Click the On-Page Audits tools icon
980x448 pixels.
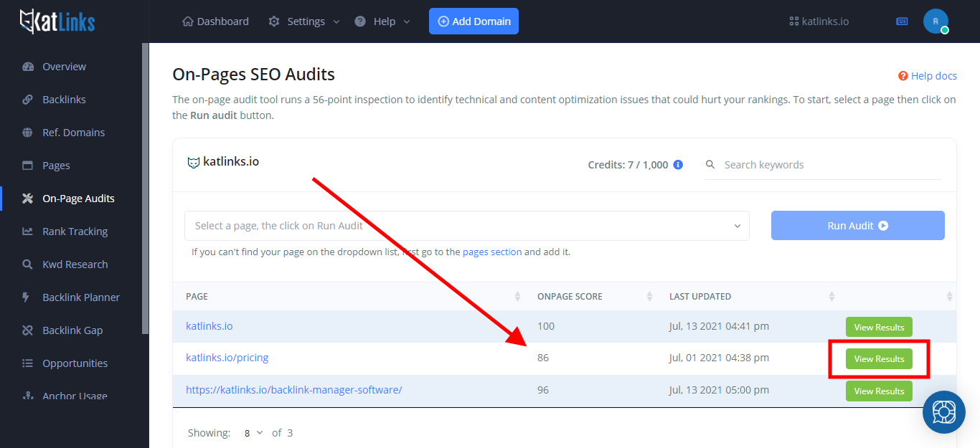pyautogui.click(x=28, y=199)
